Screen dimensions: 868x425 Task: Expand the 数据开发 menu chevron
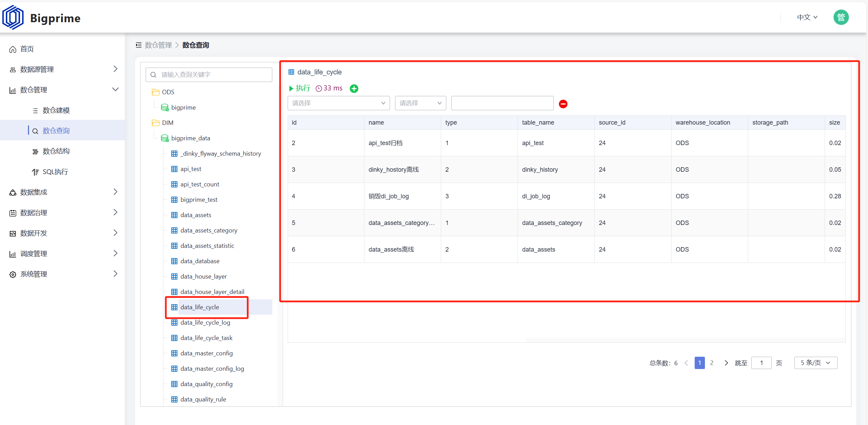(115, 233)
